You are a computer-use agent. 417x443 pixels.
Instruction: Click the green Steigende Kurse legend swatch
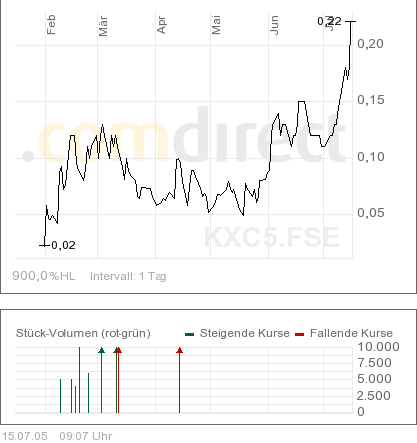[x=190, y=334]
